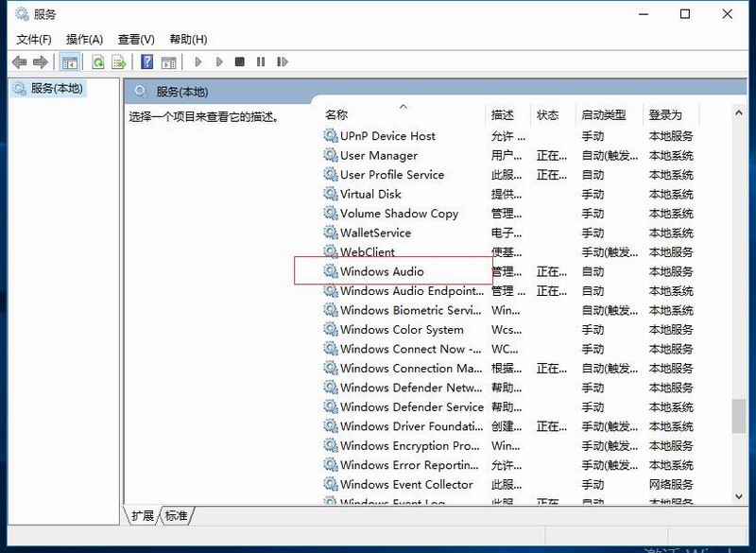Viewport: 756px width, 553px height.
Task: Click the WC... description of Windows Connect Now
Action: tap(505, 349)
